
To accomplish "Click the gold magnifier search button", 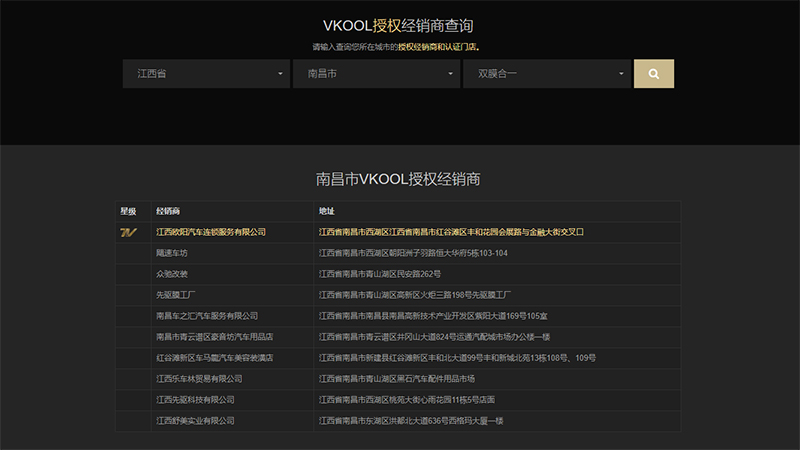I will (x=654, y=73).
